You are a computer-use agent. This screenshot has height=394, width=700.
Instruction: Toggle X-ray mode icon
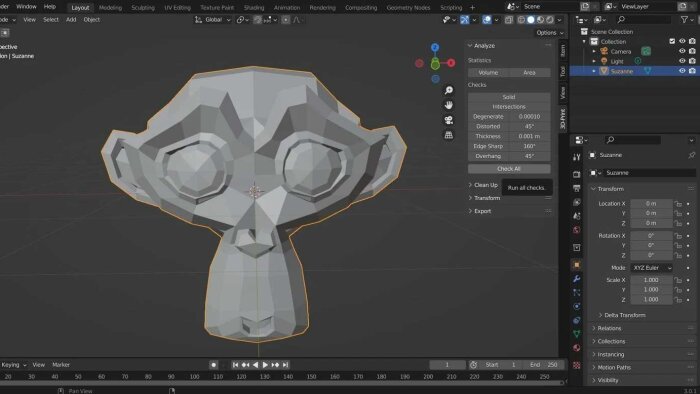509,20
